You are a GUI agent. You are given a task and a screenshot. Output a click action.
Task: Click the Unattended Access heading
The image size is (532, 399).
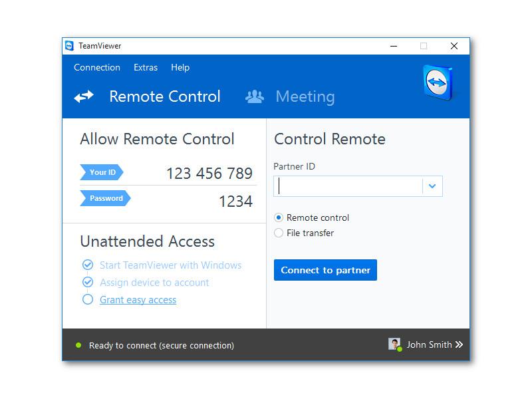click(147, 241)
